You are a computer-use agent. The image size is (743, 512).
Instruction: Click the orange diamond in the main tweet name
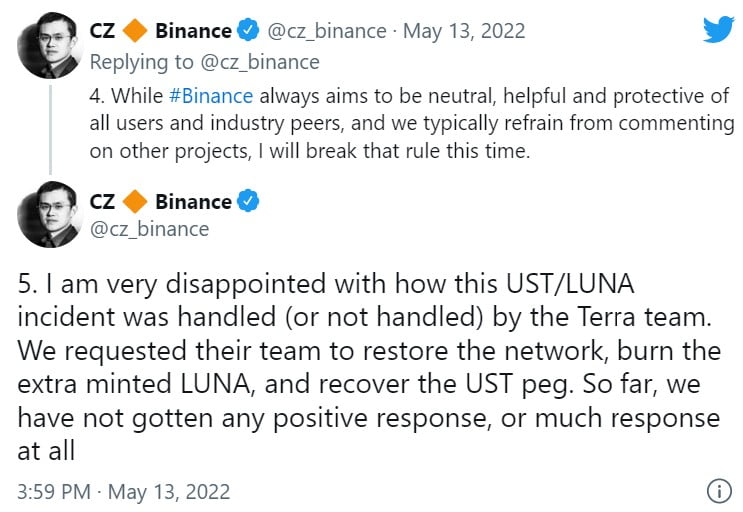point(135,201)
